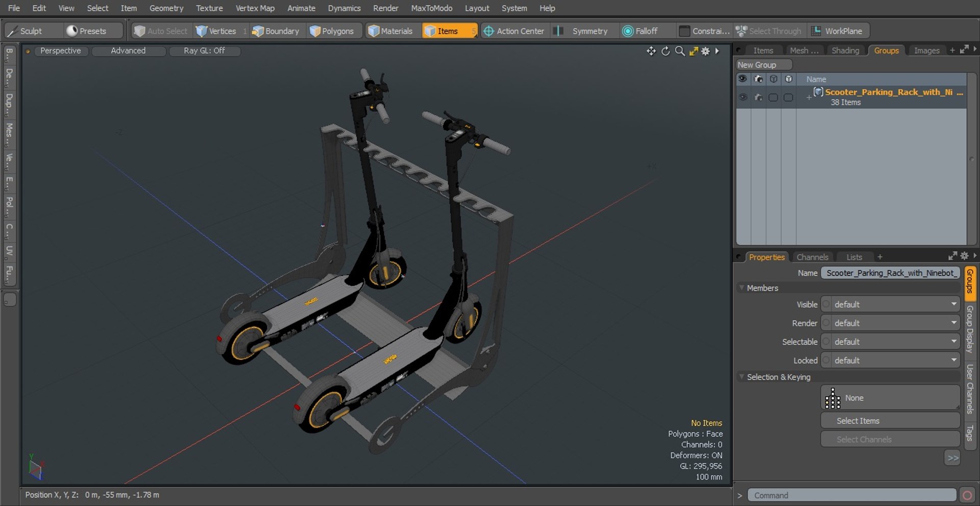Open the MaxToModo menu
Image resolution: width=980 pixels, height=506 pixels.
click(431, 8)
